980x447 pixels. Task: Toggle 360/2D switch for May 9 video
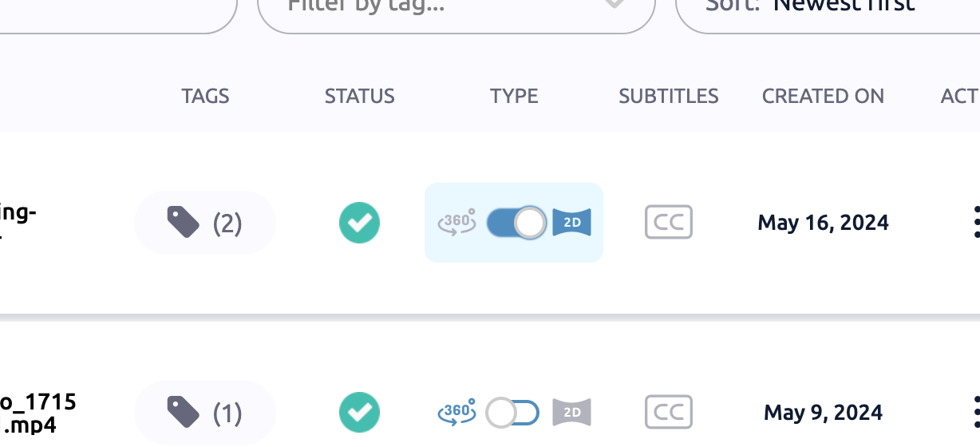click(514, 413)
